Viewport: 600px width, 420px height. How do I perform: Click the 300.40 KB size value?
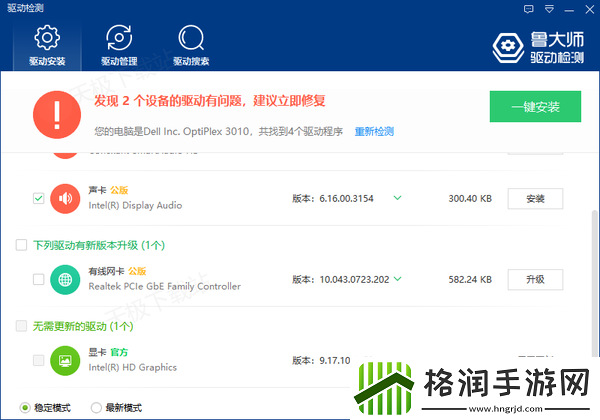[x=470, y=199]
